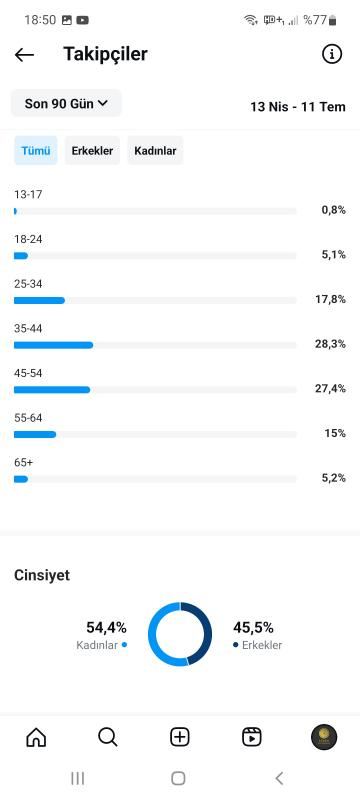Tap the Android system back chevron
Screen dimensions: 360x800
click(x=279, y=778)
